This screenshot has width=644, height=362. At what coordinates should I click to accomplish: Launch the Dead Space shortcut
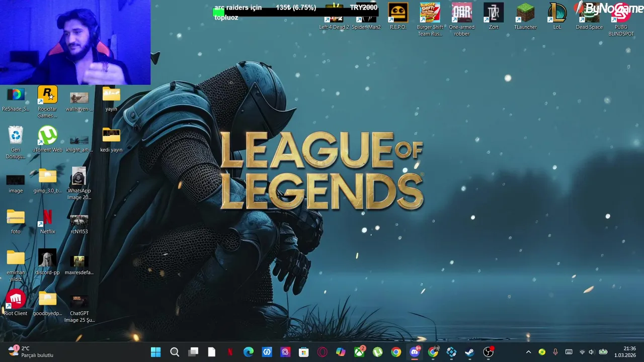[589, 17]
